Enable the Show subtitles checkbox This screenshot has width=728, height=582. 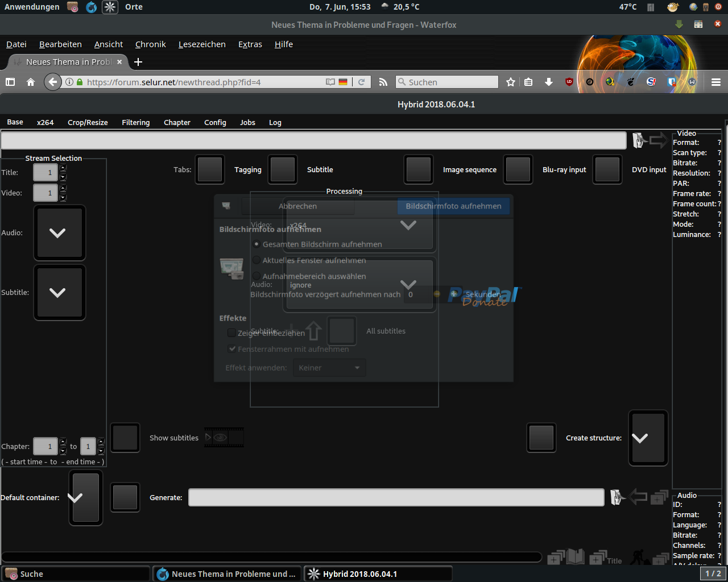[125, 438]
